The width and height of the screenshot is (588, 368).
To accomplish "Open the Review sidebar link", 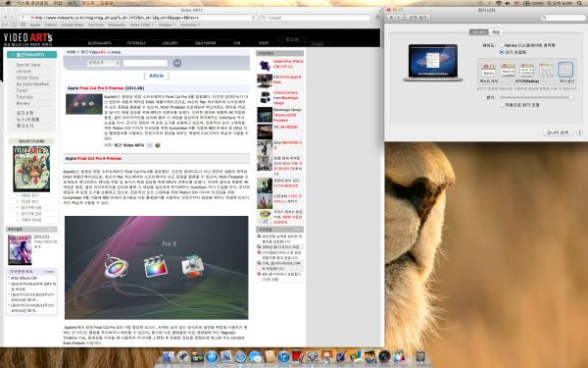I will pyautogui.click(x=23, y=103).
